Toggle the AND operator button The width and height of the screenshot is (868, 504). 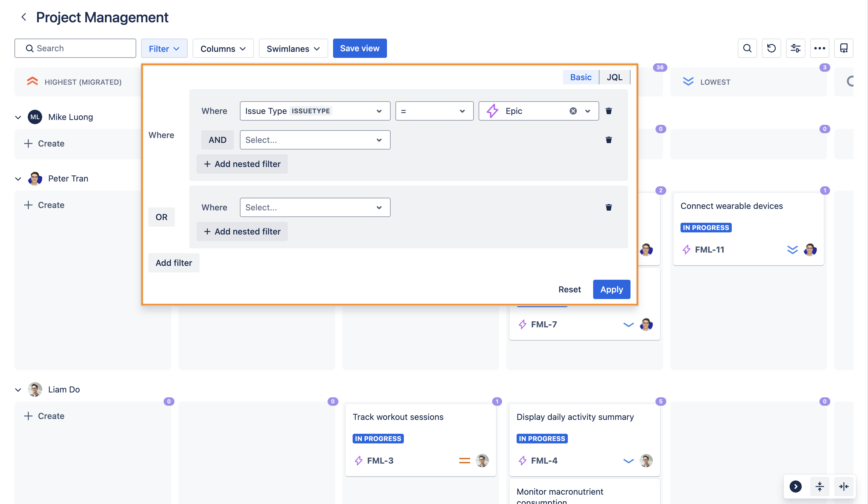(217, 140)
